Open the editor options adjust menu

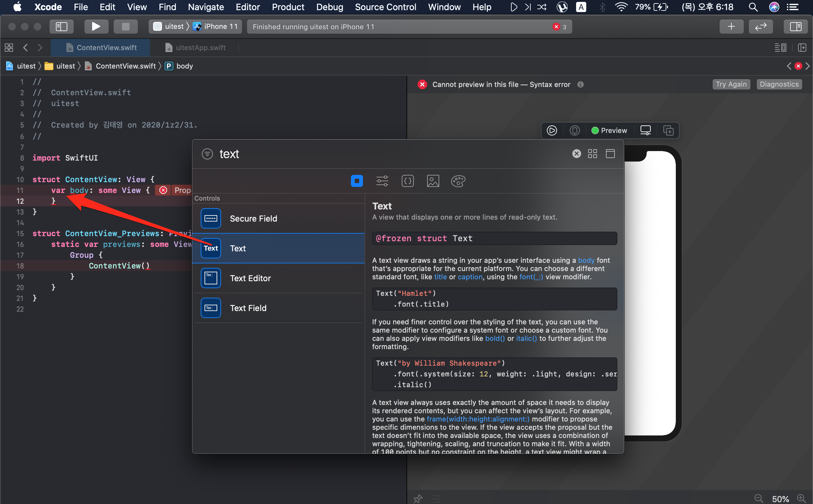(780, 48)
